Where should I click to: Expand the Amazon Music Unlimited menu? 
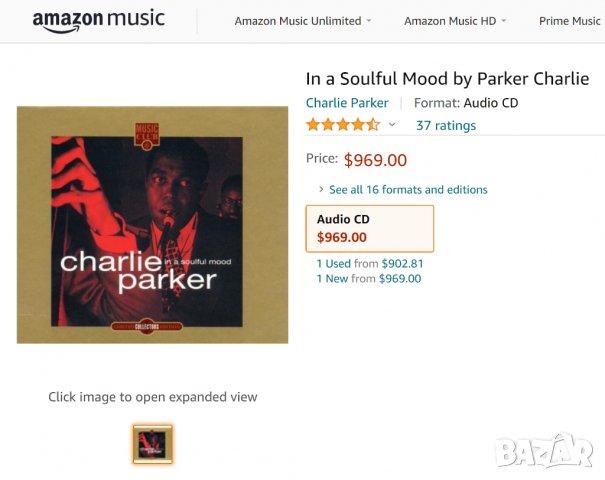(302, 21)
